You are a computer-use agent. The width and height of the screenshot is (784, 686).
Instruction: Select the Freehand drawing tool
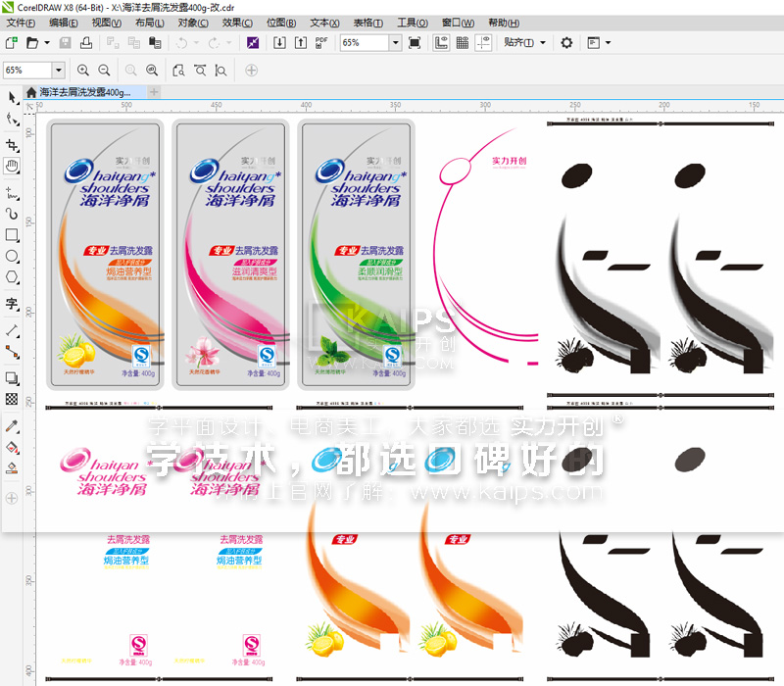[12, 193]
